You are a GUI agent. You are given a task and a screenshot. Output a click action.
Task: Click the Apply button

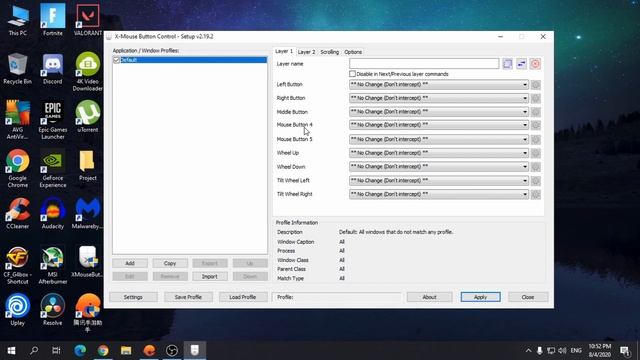tap(480, 297)
